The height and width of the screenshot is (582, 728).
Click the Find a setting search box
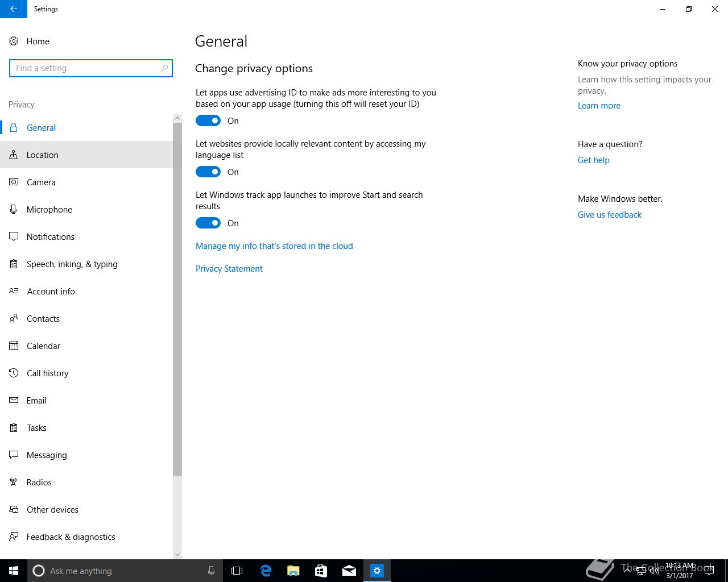pyautogui.click(x=91, y=68)
